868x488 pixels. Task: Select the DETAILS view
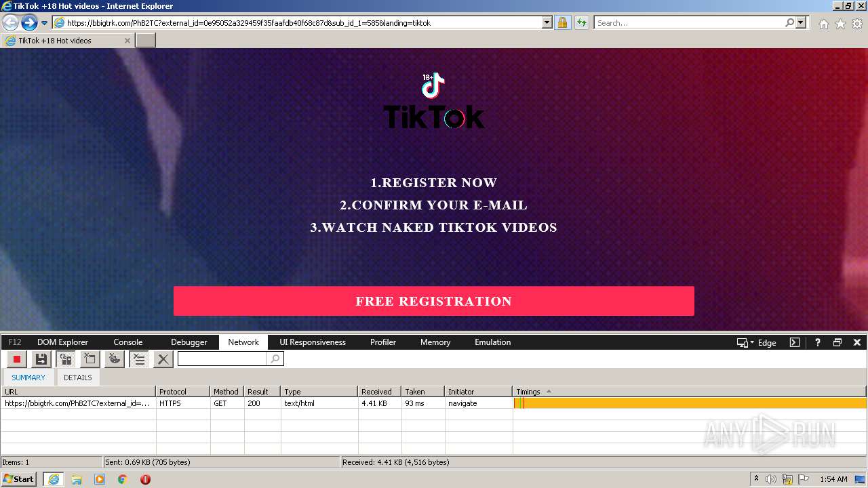(78, 378)
